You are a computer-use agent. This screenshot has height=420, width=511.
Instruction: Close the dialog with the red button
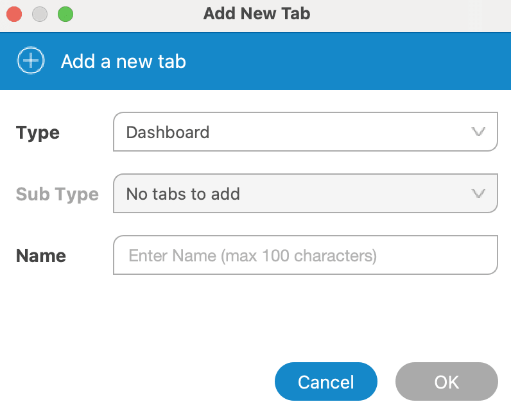pos(14,14)
